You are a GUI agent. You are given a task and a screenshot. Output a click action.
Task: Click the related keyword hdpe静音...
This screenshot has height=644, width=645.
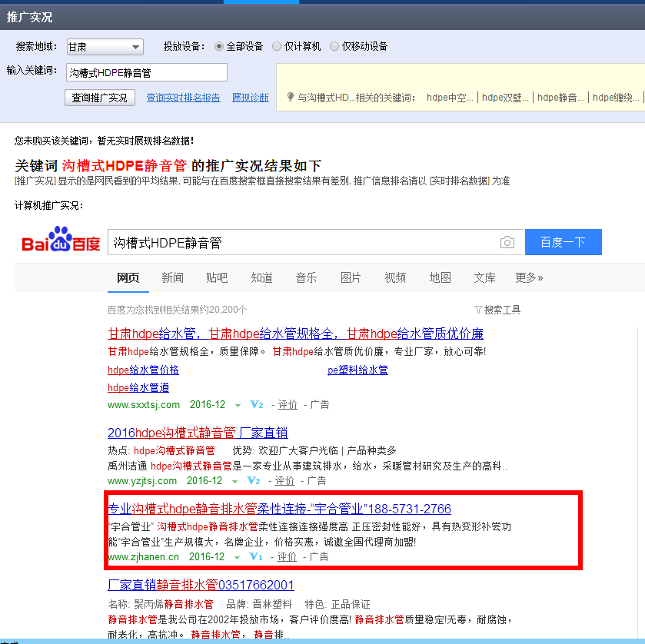[560, 98]
